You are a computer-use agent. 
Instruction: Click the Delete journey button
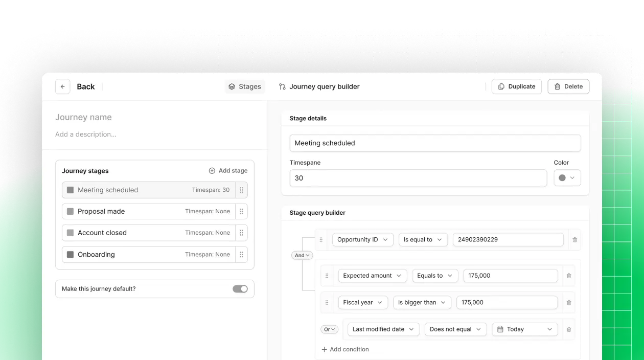point(568,86)
